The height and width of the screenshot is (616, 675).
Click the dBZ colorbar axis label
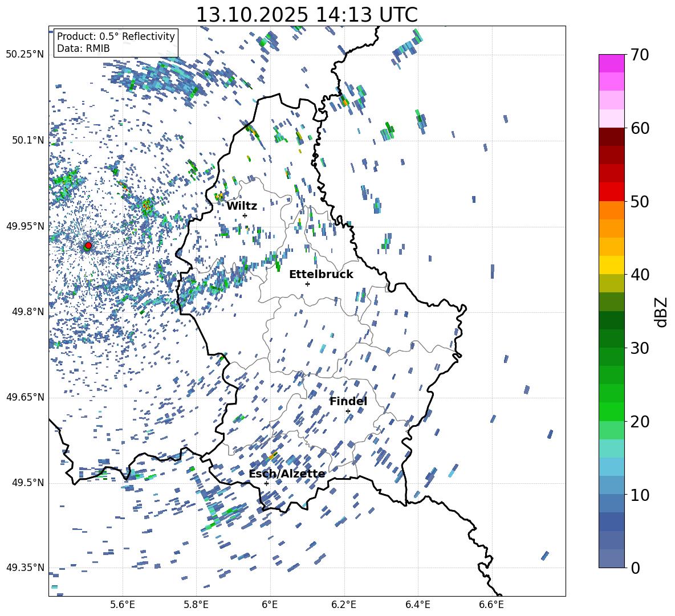click(x=661, y=312)
